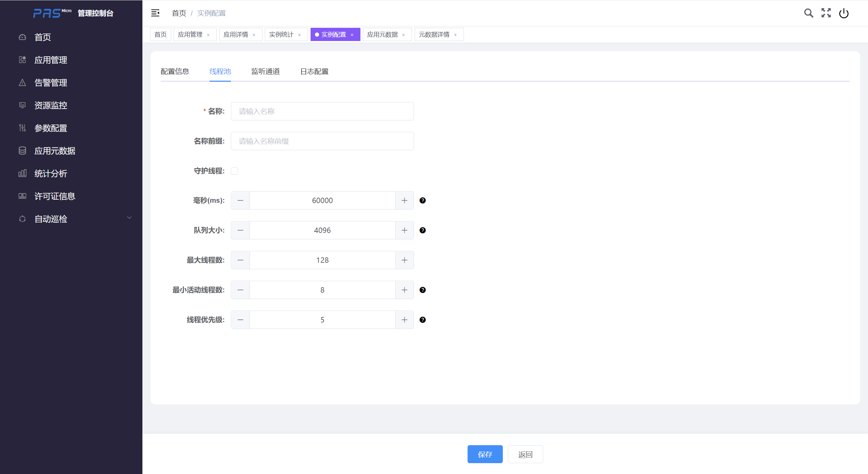Viewport: 868px width, 474px height.
Task: Open help tooltip for 毫秒(ms)
Action: pyautogui.click(x=422, y=200)
